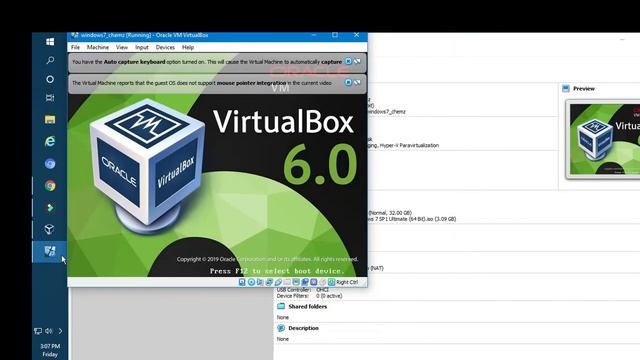Viewport: 640px width, 360px height.
Task: Expand hidden system tray icons chevron
Action: [60, 331]
